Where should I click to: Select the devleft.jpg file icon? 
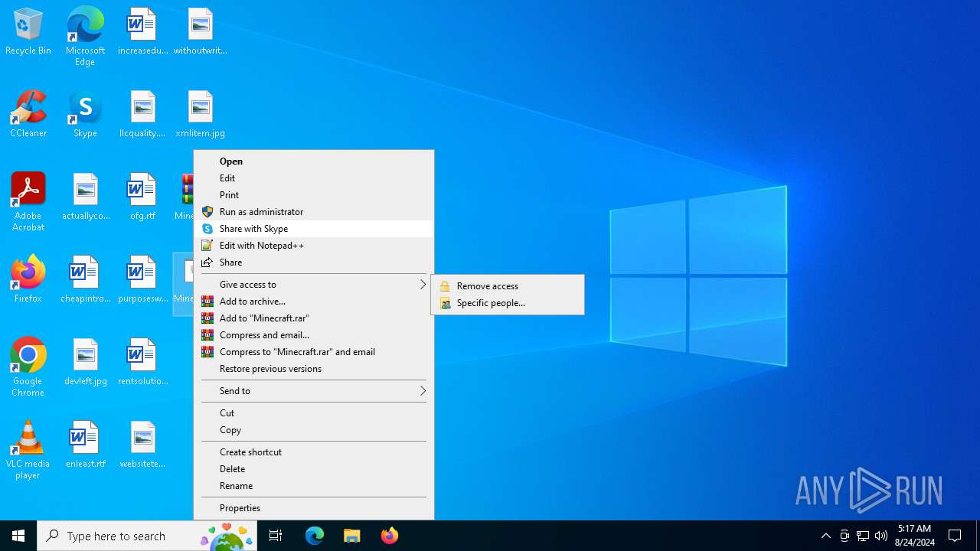click(85, 363)
